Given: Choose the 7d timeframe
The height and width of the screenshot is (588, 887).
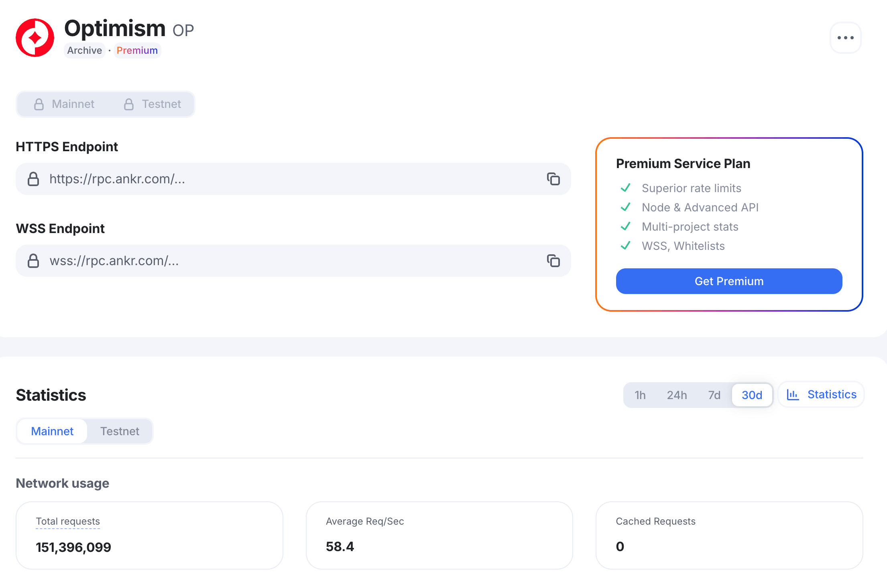Looking at the screenshot, I should coord(714,395).
